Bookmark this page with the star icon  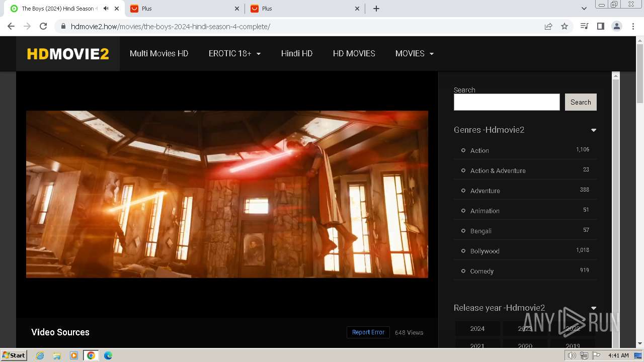click(x=565, y=26)
